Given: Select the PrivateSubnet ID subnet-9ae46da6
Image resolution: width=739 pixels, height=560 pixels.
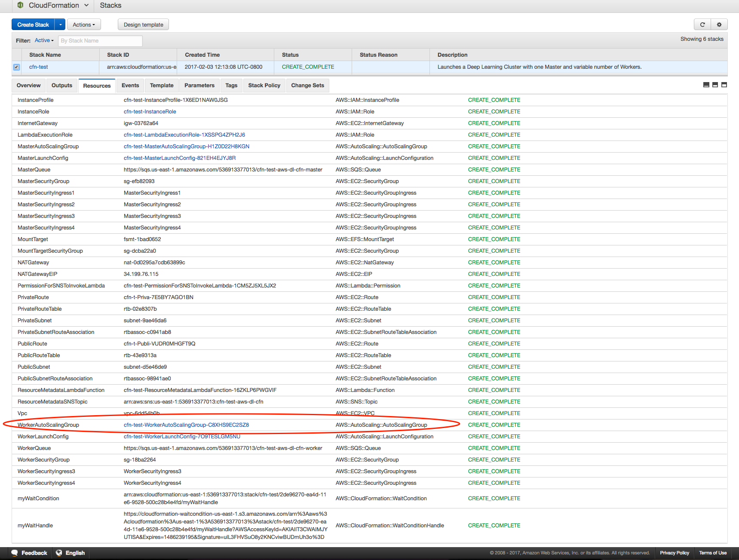Looking at the screenshot, I should (145, 321).
